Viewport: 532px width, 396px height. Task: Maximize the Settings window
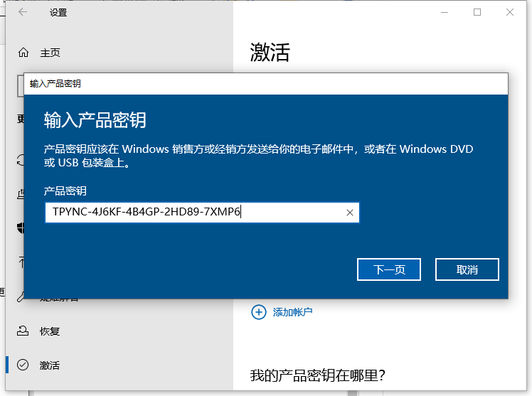click(477, 12)
